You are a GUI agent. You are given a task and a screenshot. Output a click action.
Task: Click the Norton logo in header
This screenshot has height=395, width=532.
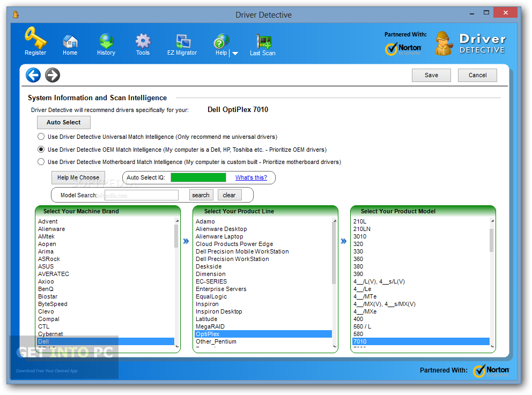403,48
